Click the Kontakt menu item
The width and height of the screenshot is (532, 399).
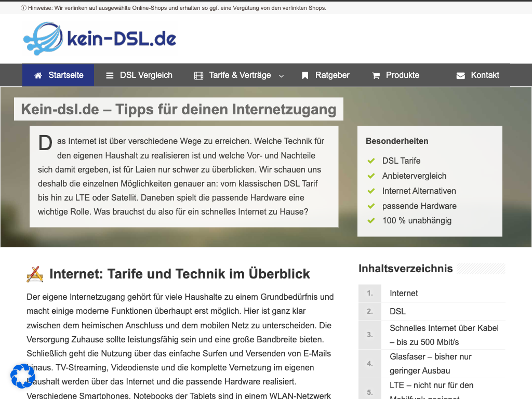485,75
